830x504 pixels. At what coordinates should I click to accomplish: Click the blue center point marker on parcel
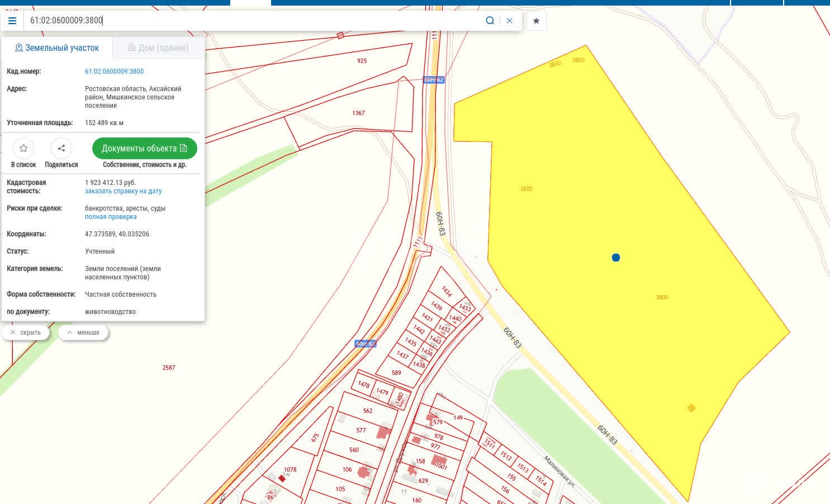(616, 258)
